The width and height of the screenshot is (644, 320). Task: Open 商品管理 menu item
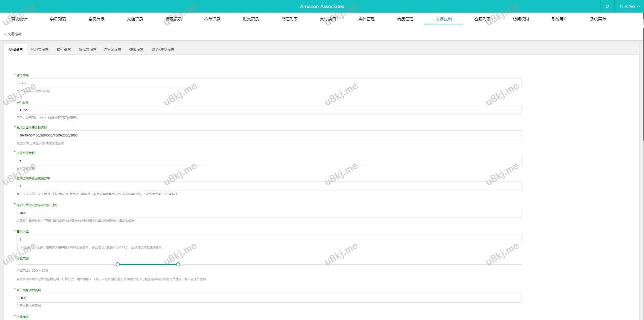[405, 19]
